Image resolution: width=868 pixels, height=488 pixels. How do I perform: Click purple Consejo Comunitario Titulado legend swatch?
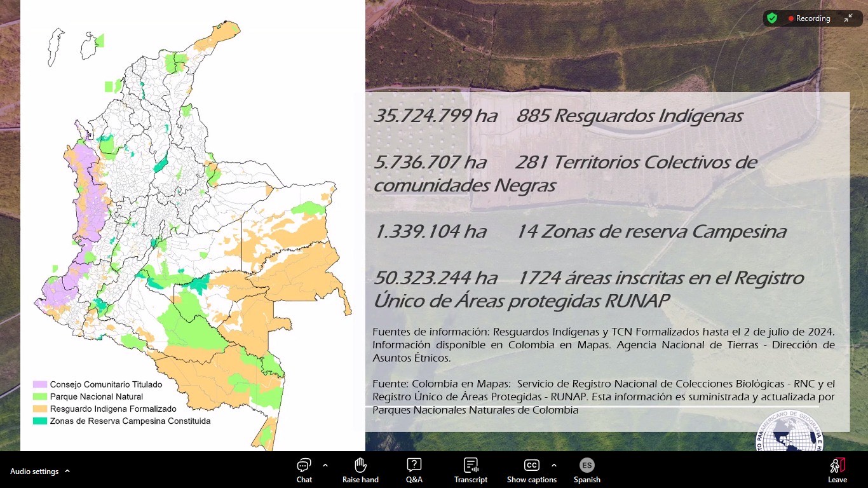40,384
